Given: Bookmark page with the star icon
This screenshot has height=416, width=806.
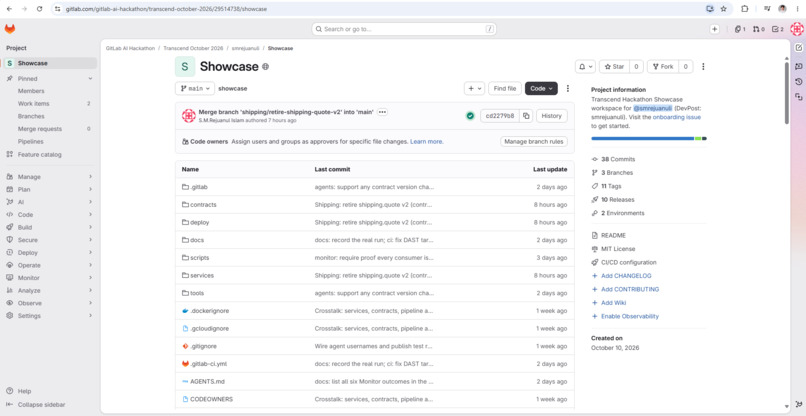Looking at the screenshot, I should click(x=724, y=9).
